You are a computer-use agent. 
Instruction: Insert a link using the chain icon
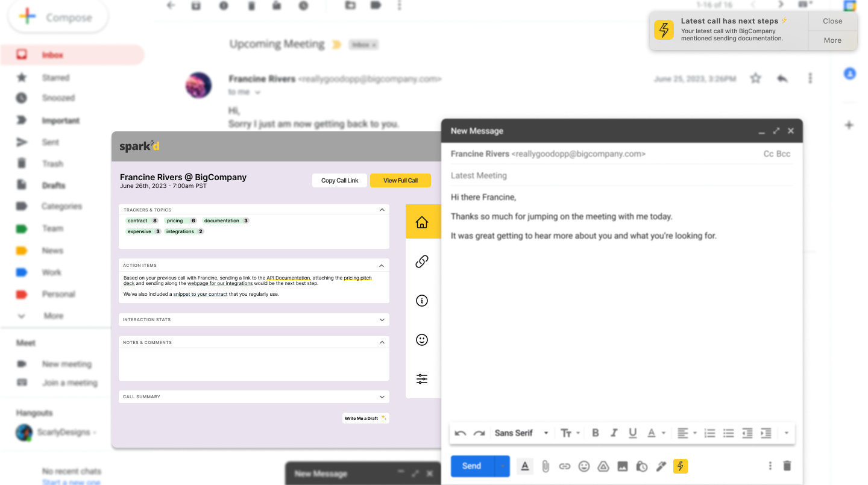[x=564, y=466]
